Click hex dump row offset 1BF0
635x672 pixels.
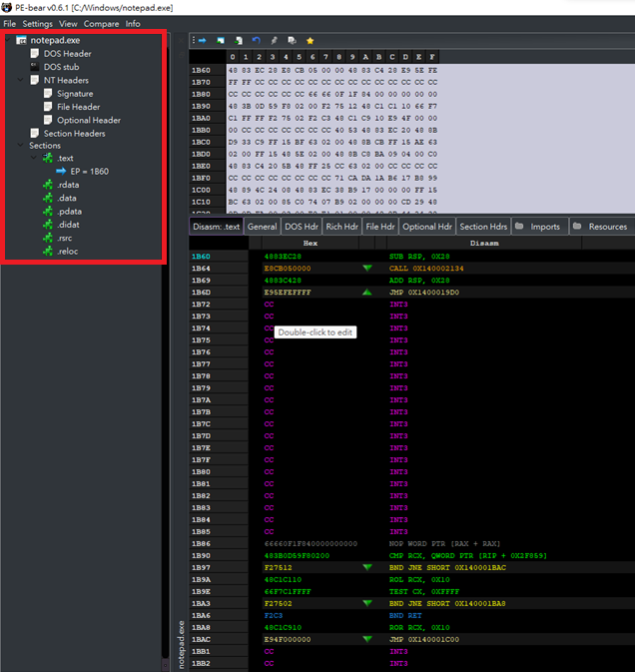pos(201,178)
